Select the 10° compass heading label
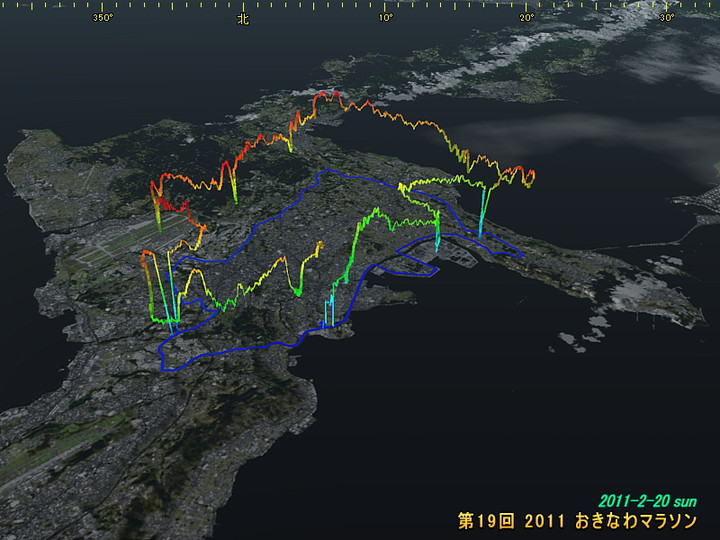 pyautogui.click(x=386, y=17)
